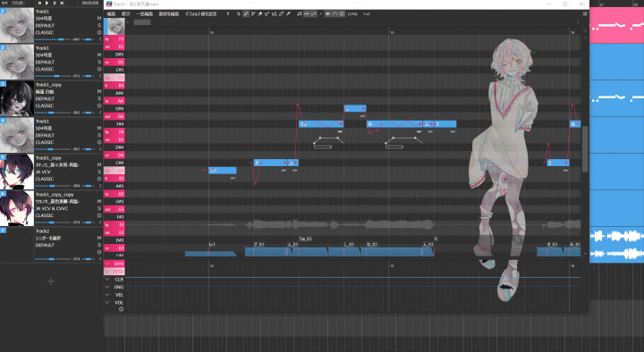Solo track 2 with the S button
Screen dimensions: 644x352
pyautogui.click(x=99, y=62)
